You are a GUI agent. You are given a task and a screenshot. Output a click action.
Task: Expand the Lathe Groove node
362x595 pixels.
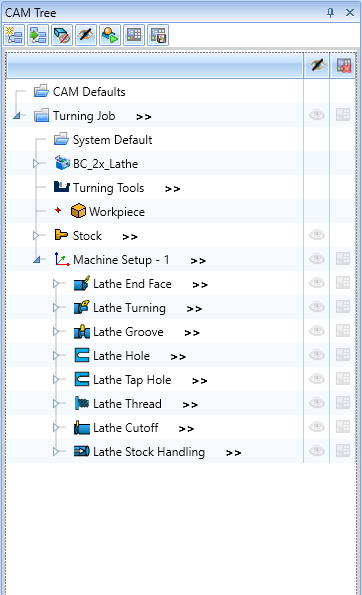[x=56, y=332]
